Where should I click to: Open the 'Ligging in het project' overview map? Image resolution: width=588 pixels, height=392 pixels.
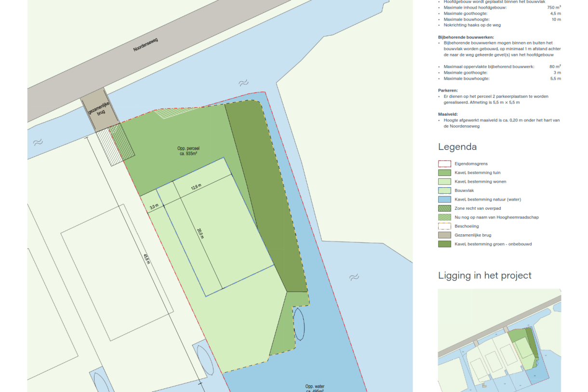coord(499,340)
